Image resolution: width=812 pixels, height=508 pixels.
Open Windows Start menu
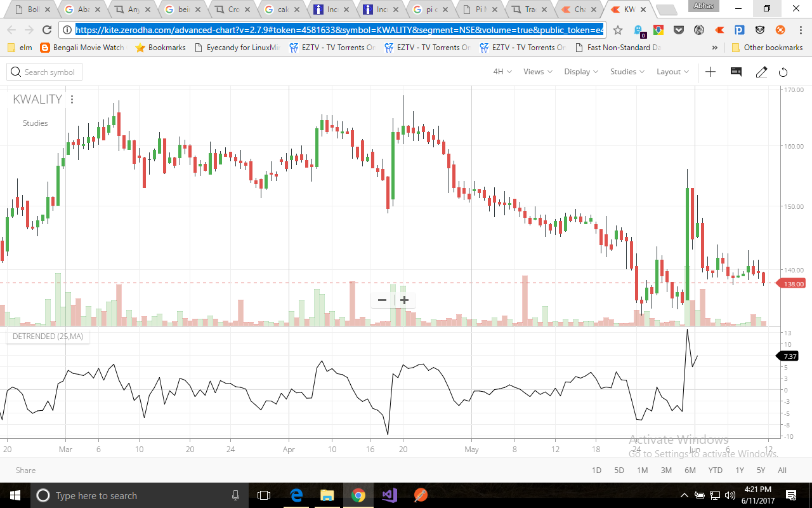[x=15, y=495]
